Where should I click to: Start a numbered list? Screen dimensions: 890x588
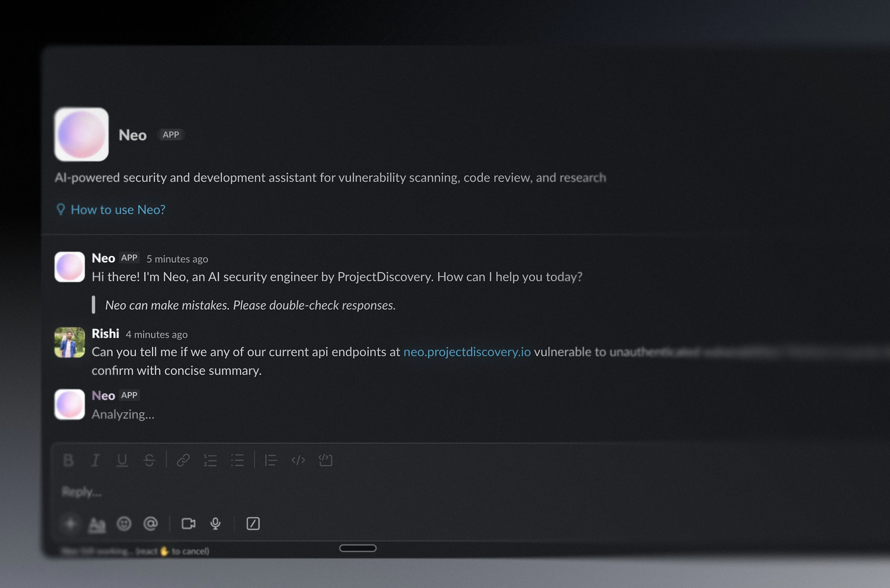pyautogui.click(x=210, y=460)
